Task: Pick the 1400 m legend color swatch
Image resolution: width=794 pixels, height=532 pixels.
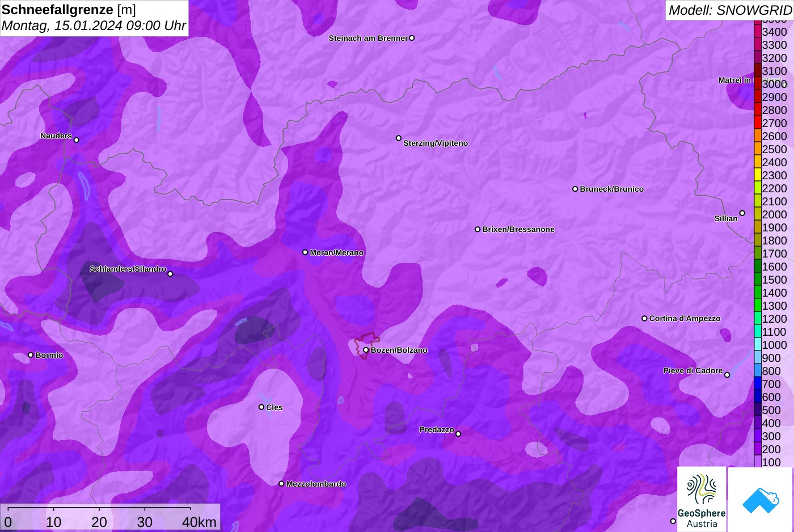Action: 758,292
